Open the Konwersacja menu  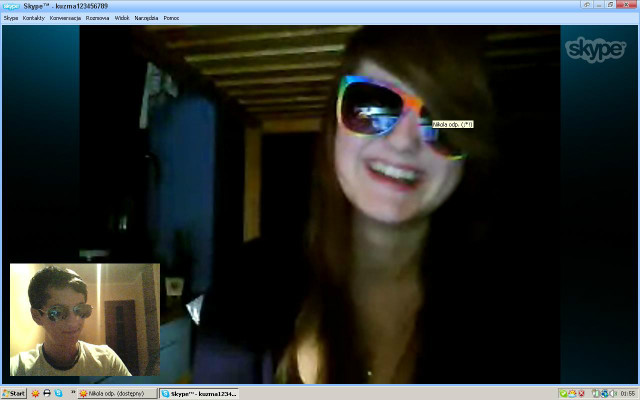pyautogui.click(x=65, y=18)
